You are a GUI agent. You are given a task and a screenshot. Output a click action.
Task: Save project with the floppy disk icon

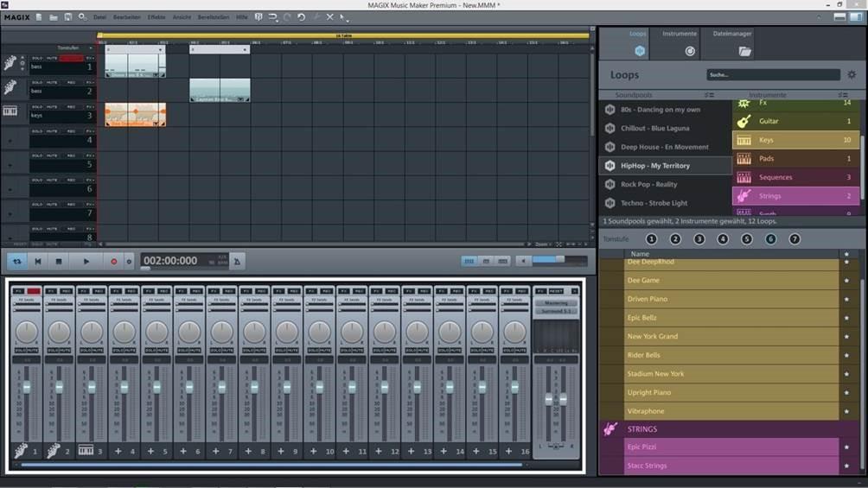[x=68, y=17]
